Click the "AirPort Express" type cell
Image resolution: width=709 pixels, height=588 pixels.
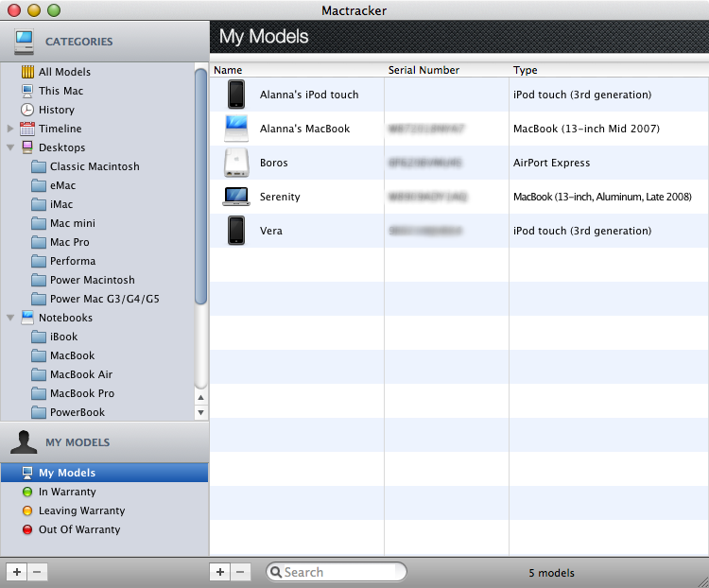click(x=552, y=163)
